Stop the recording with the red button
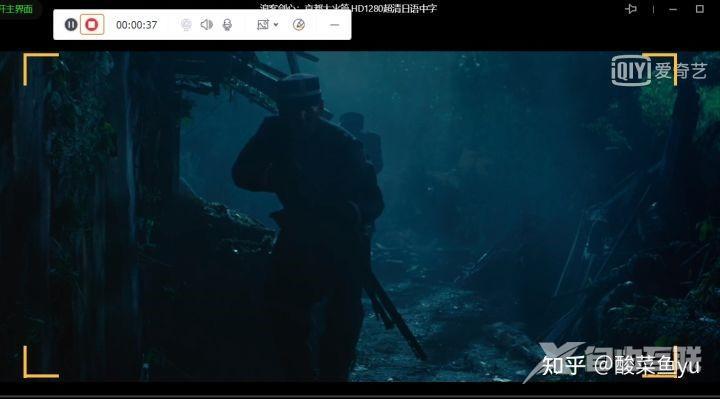The width and height of the screenshot is (720, 399). 92,24
